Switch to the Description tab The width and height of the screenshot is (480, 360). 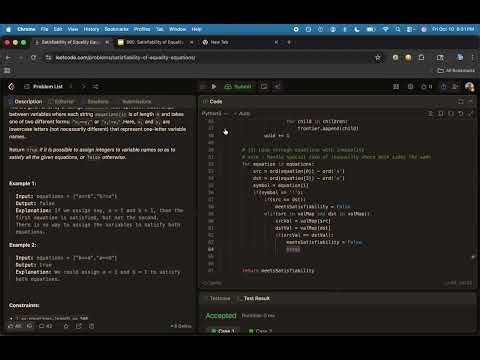pyautogui.click(x=25, y=101)
